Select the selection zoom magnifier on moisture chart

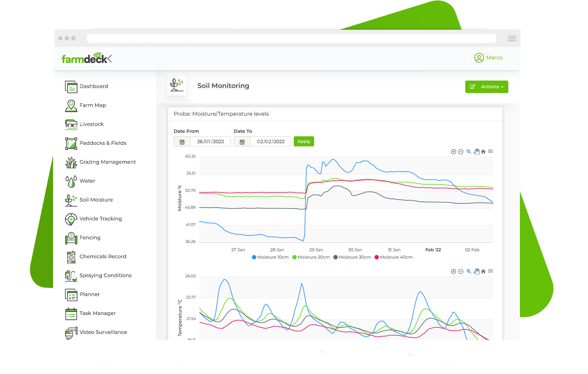pos(468,152)
